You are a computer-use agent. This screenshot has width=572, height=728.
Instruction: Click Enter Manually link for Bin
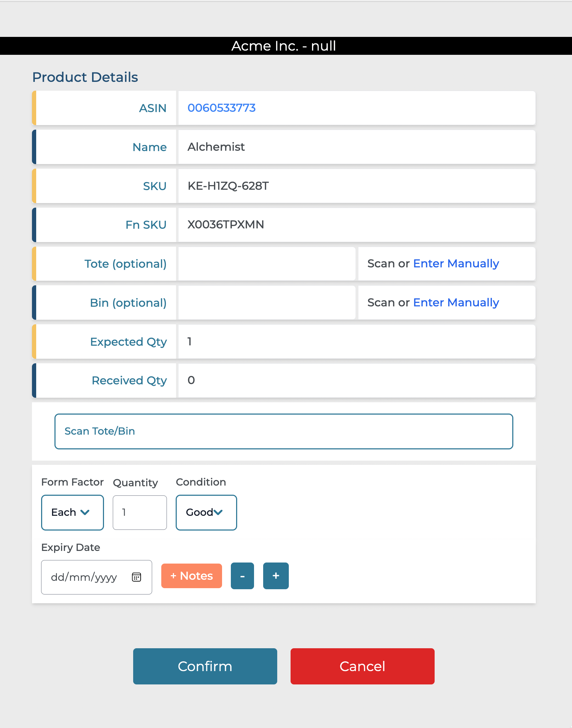point(456,303)
